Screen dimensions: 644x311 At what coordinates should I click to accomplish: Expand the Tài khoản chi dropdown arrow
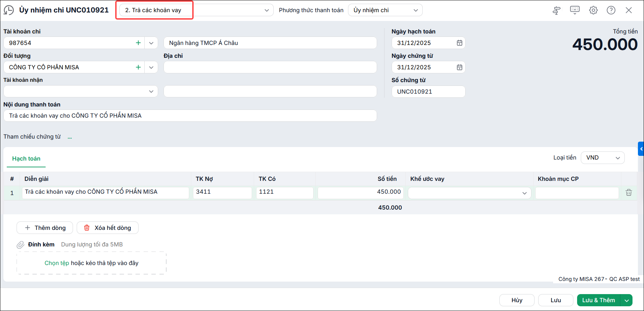[x=151, y=43]
